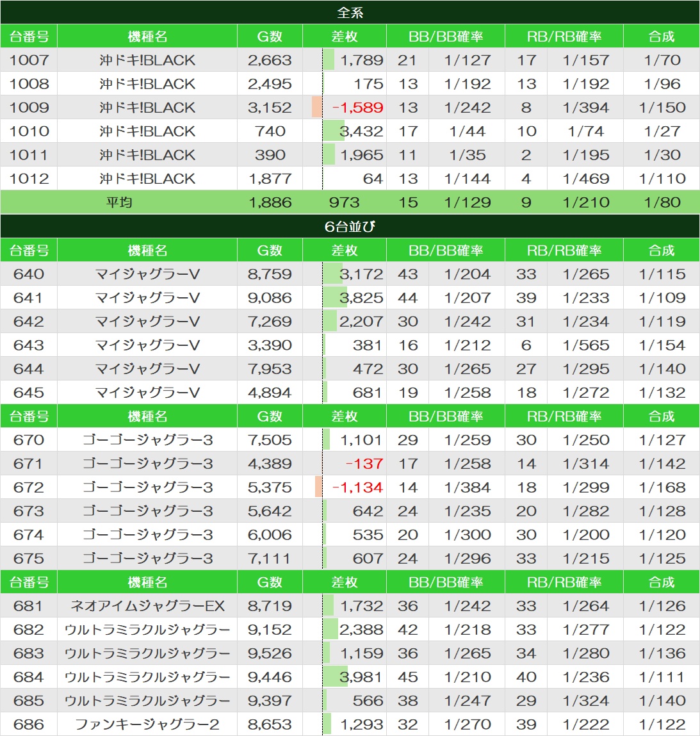Select machine number 1007
700x736 pixels.
pyautogui.click(x=29, y=60)
